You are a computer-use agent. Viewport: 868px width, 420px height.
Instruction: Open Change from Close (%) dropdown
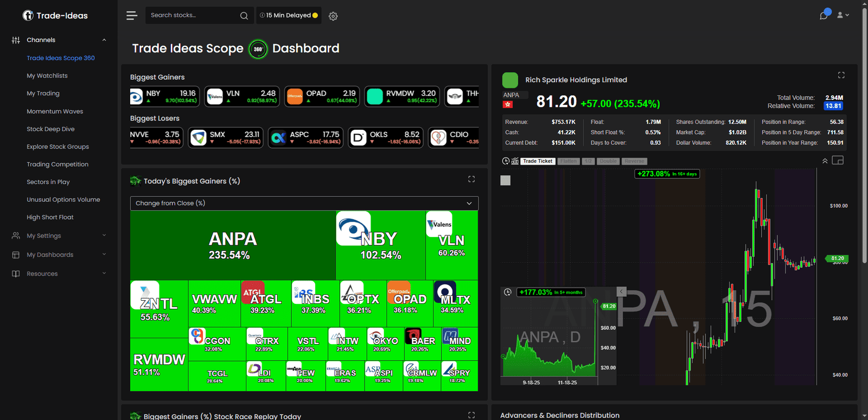304,203
